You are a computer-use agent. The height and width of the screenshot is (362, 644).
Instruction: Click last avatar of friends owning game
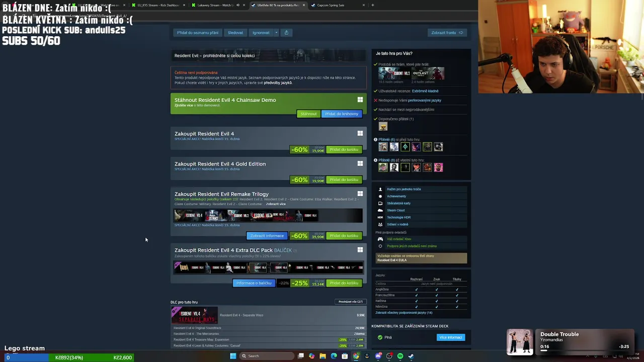coord(438,167)
